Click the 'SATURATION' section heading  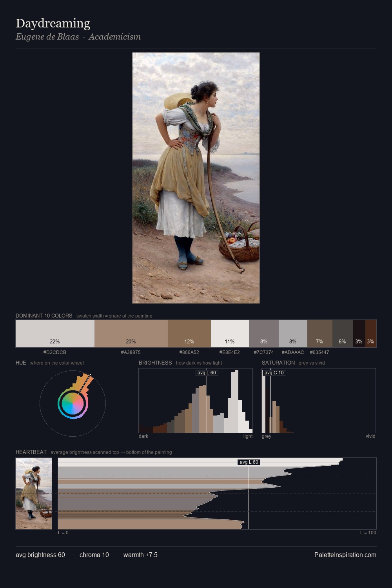coord(278,363)
